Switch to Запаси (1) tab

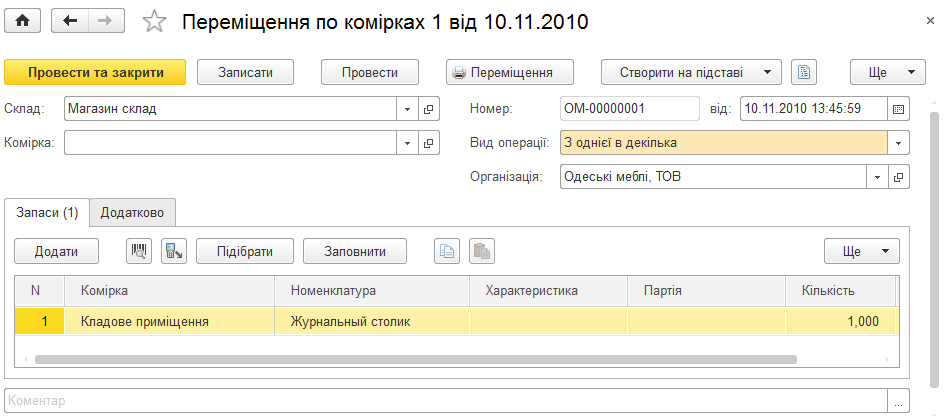coord(47,213)
